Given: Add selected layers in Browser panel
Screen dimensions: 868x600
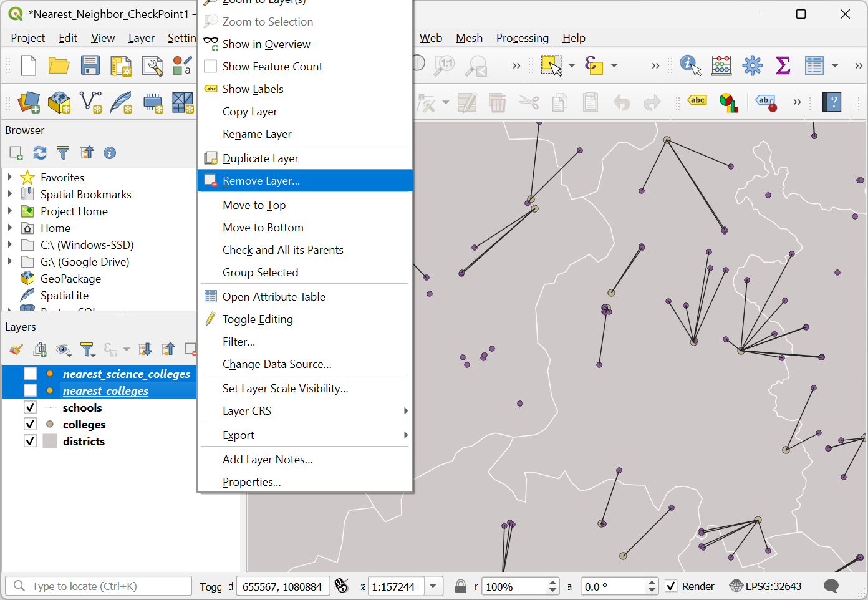Looking at the screenshot, I should (x=16, y=153).
